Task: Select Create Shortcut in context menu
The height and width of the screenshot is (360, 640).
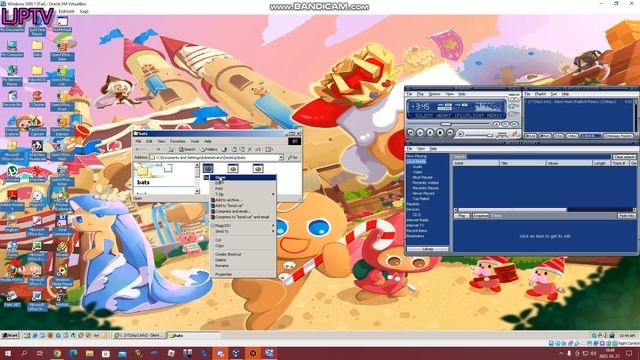Action: coord(243,254)
